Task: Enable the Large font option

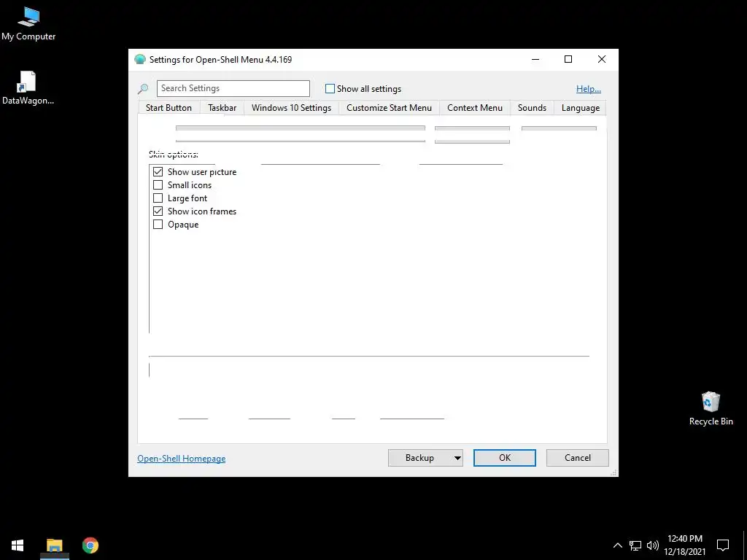Action: tap(158, 198)
